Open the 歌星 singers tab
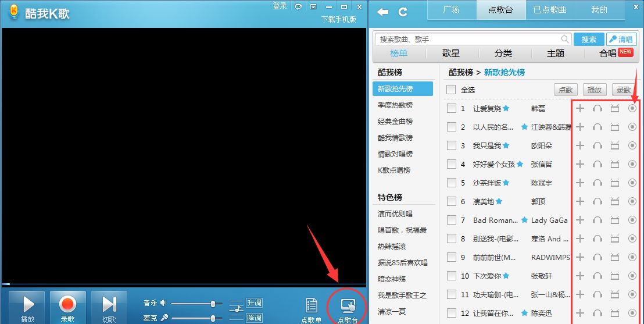Screen dimensions: 644x324 (451, 53)
